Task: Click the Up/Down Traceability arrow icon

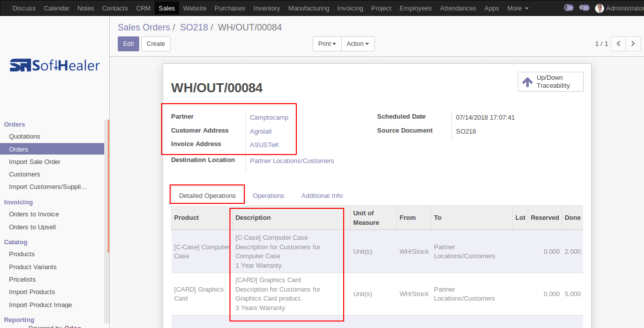Action: point(527,82)
